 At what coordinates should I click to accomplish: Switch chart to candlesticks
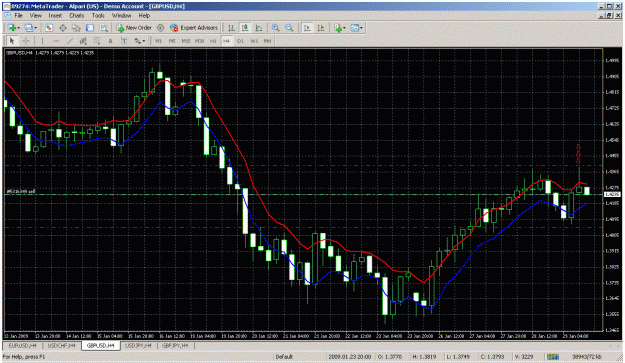point(245,27)
